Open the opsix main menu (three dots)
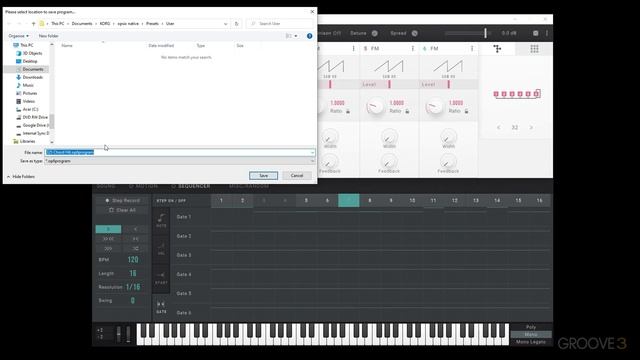 [547, 33]
